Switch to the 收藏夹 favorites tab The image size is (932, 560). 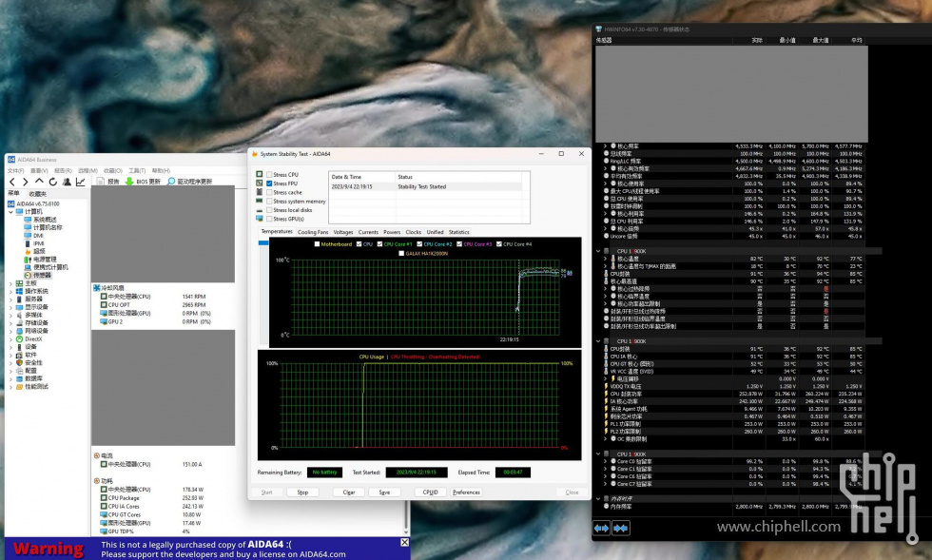point(37,194)
